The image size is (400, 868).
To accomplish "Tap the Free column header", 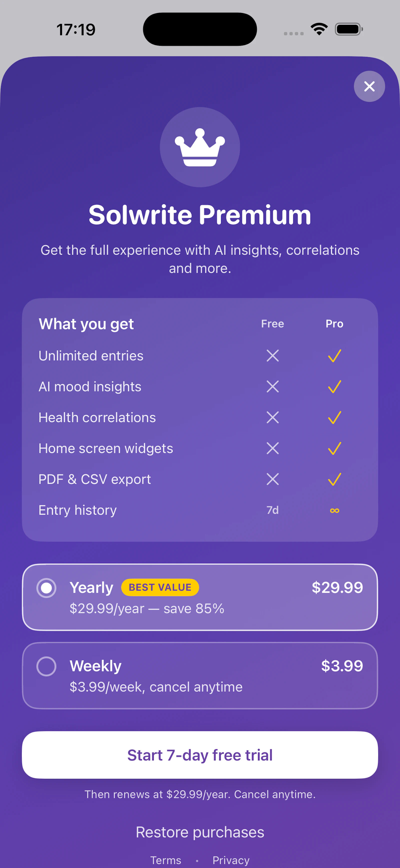I will 272,324.
